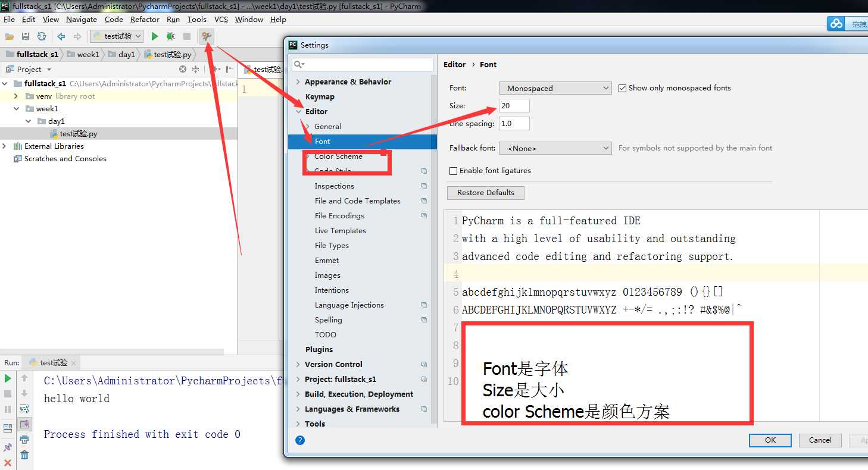The width and height of the screenshot is (868, 470).
Task: Close Run panel with the red X
Action: click(8, 463)
